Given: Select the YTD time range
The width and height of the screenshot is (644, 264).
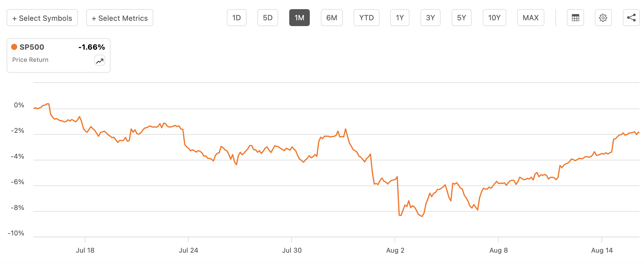Looking at the screenshot, I should [366, 18].
